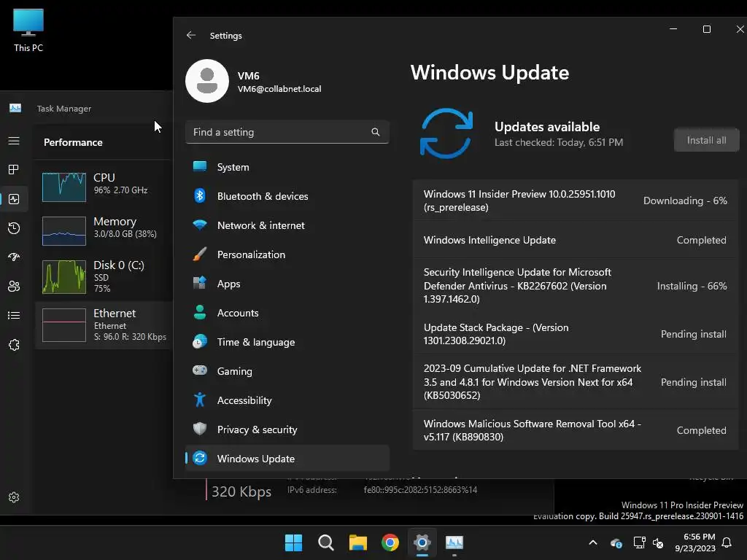This screenshot has height=560, width=747.
Task: Click Windows 11 Insider Preview update row
Action: [576, 201]
